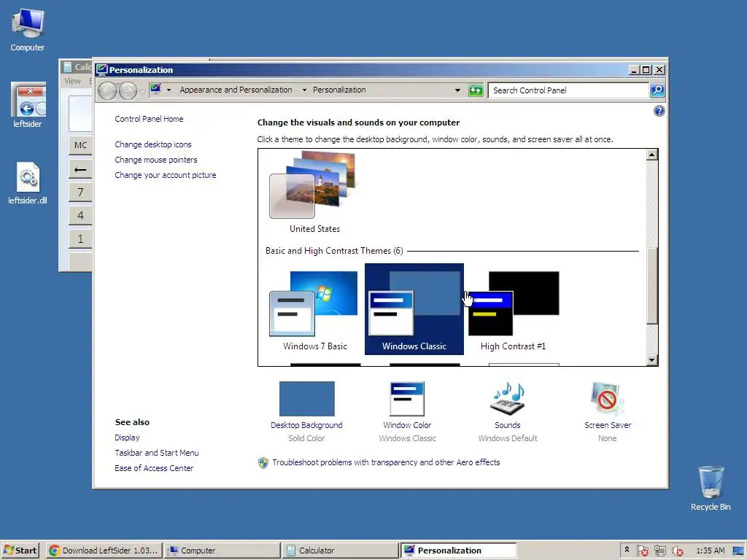The width and height of the screenshot is (747, 560).
Task: Open the address bar history dropdown
Action: click(x=458, y=90)
